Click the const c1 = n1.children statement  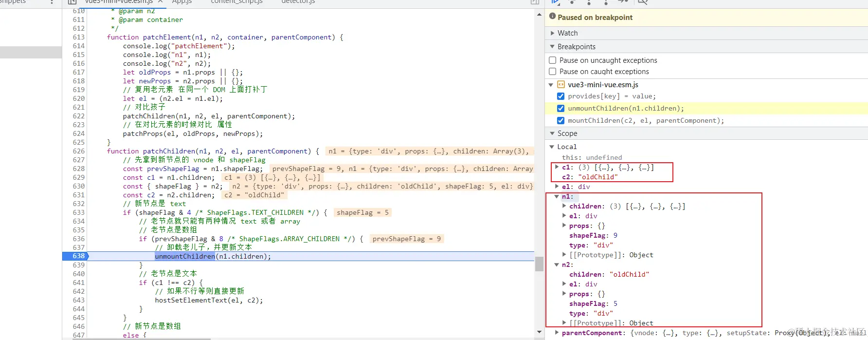tap(168, 177)
